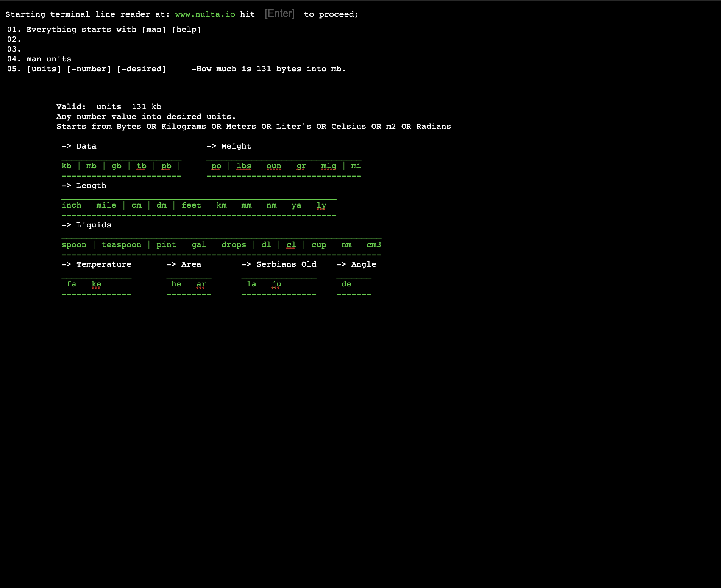Select the underlined 'Bytes' text
Screen dimensions: 721x588
[129, 127]
